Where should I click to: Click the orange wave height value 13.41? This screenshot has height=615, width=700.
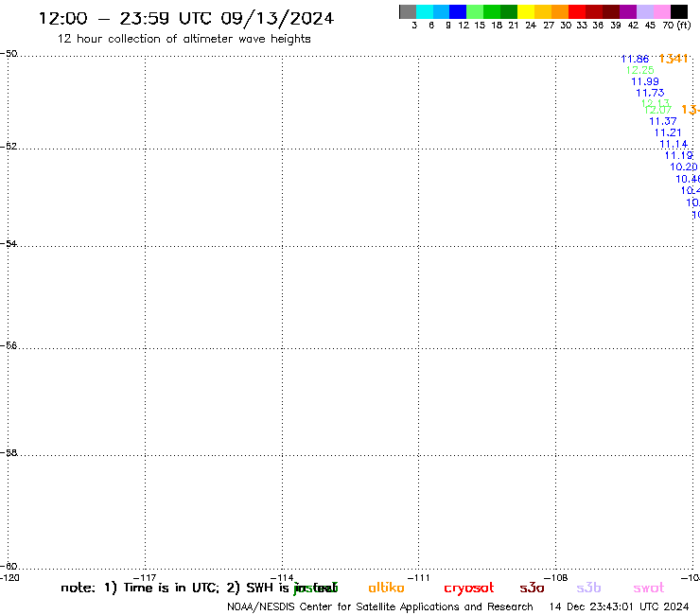pyautogui.click(x=674, y=59)
